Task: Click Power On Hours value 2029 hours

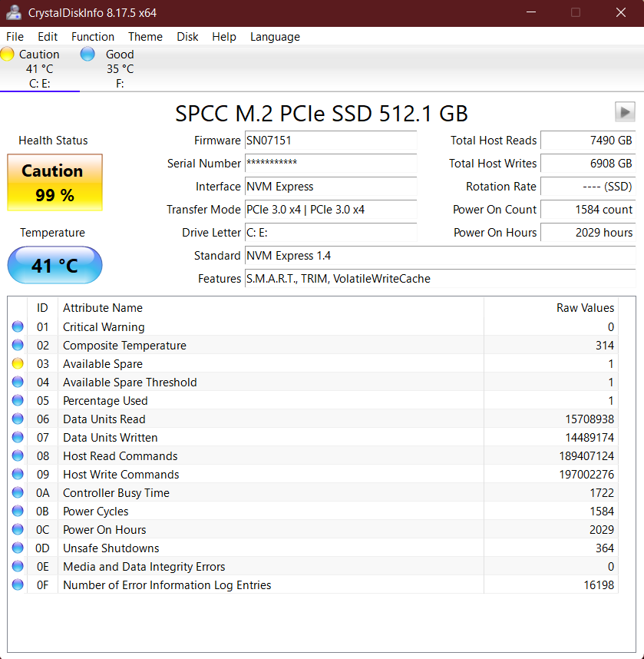Action: click(588, 233)
